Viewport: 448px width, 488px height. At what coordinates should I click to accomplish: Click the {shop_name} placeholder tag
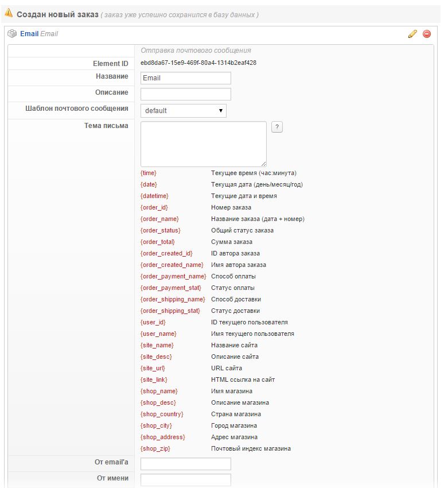(x=159, y=392)
